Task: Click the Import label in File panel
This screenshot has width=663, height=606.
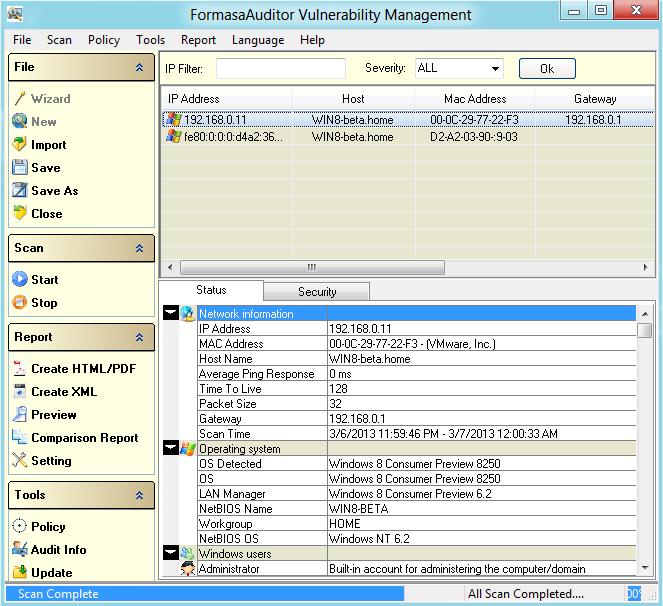Action: point(49,145)
